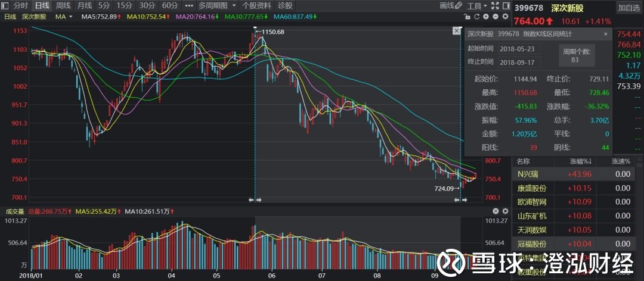Refresh the K-line chart
Screen dimensions: 644x281
pos(477,17)
